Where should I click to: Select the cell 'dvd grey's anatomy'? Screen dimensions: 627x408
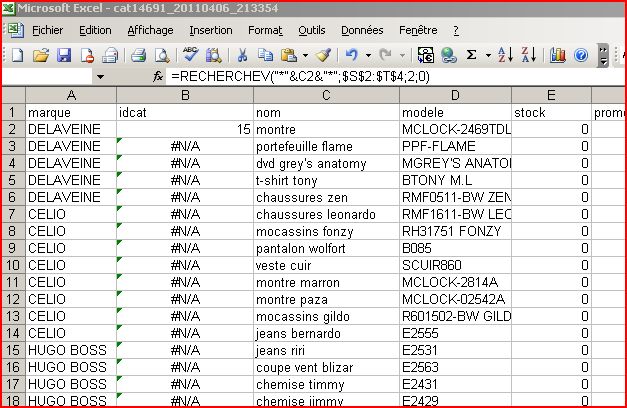point(326,163)
